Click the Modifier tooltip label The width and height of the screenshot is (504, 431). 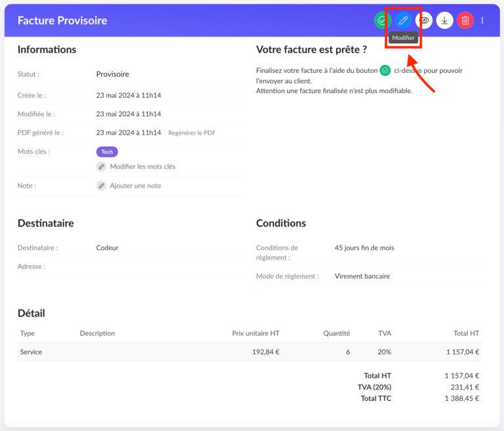point(403,38)
